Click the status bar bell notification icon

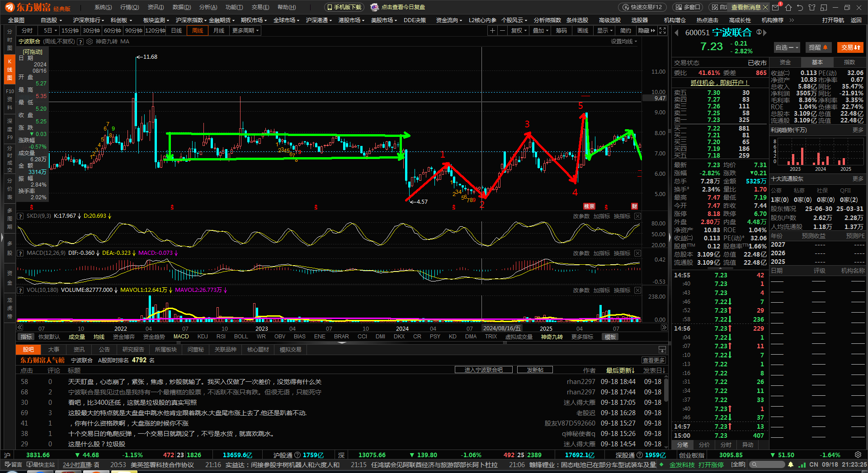click(x=791, y=464)
